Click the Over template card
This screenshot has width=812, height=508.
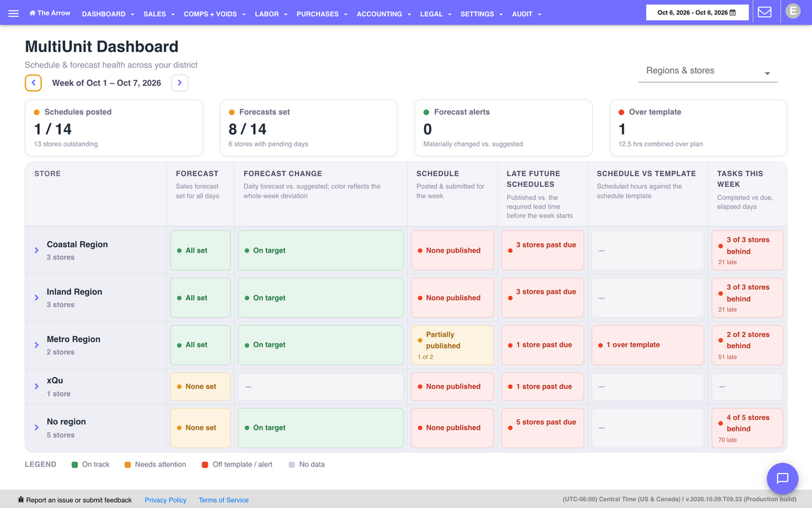(698, 128)
